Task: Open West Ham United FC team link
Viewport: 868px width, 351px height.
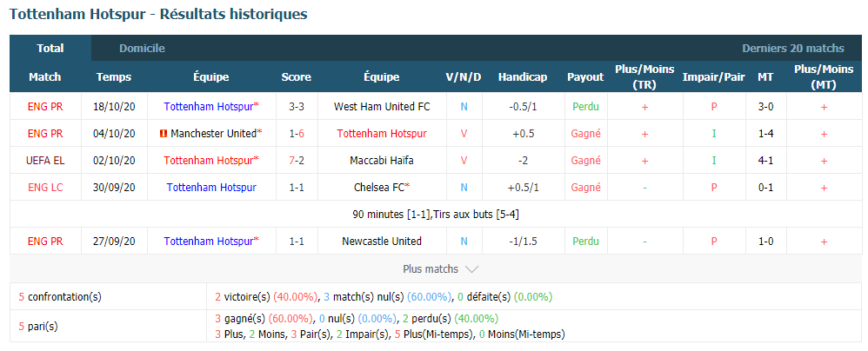Action: 382,107
